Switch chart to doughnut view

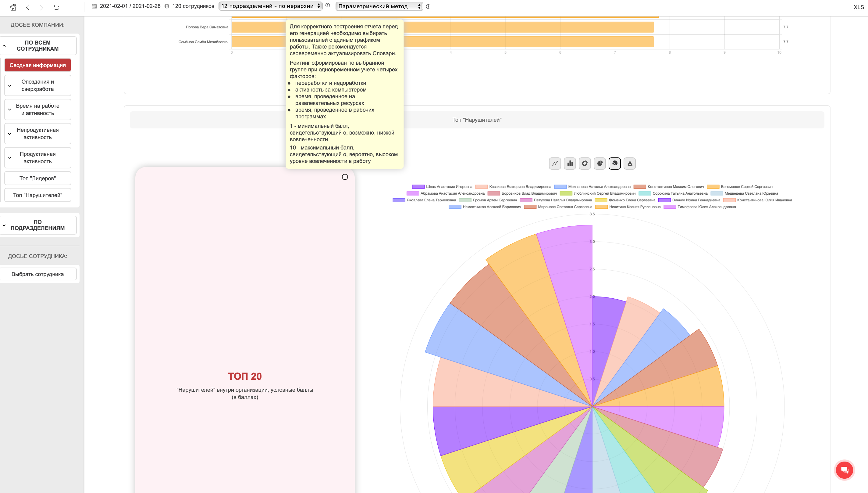585,164
